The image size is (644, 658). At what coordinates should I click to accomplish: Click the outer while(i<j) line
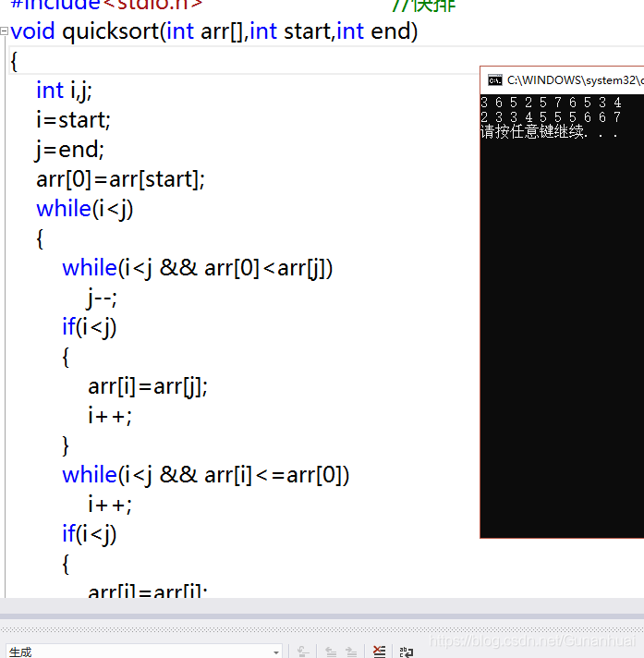coord(85,209)
